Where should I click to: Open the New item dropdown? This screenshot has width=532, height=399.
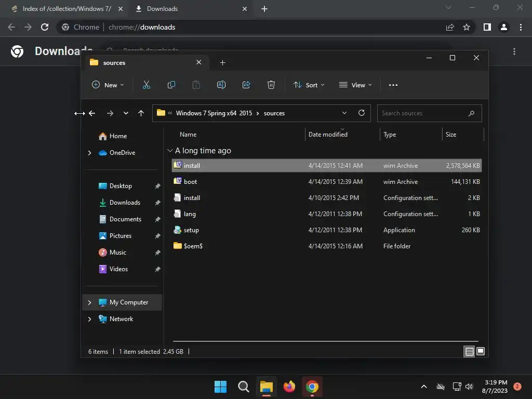click(108, 85)
